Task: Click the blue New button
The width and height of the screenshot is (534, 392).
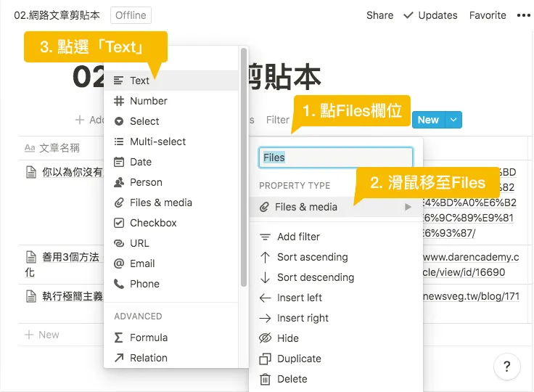Action: [428, 120]
